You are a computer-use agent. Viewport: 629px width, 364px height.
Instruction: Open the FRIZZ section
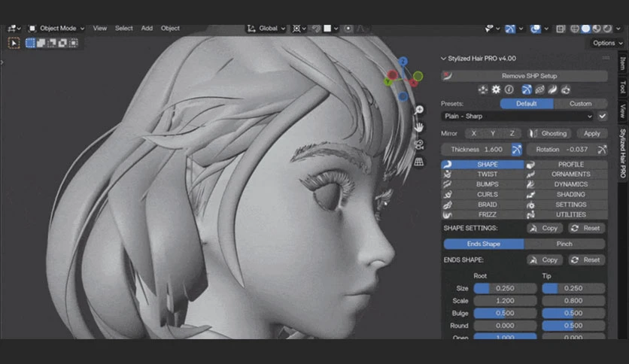pyautogui.click(x=482, y=214)
